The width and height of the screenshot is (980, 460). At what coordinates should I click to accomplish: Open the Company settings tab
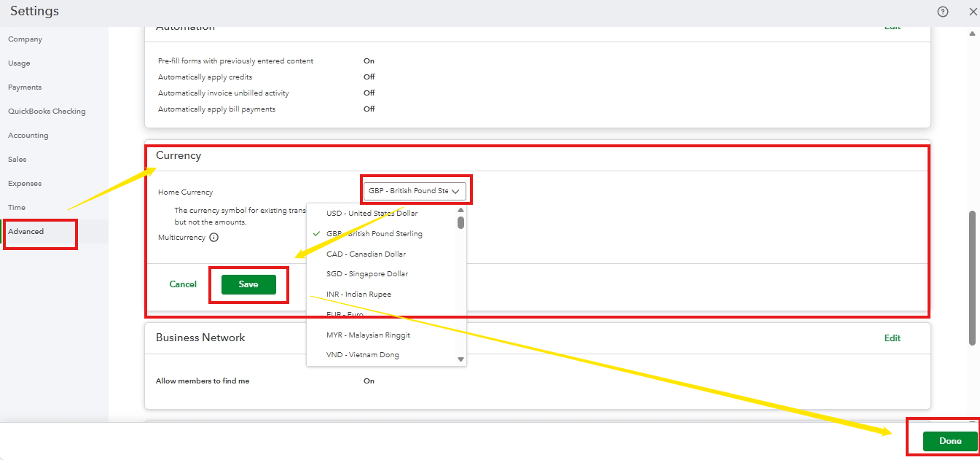[25, 39]
